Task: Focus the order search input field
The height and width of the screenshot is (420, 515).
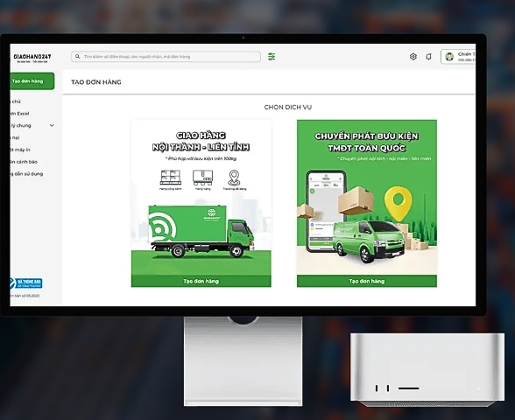Action: pos(166,56)
